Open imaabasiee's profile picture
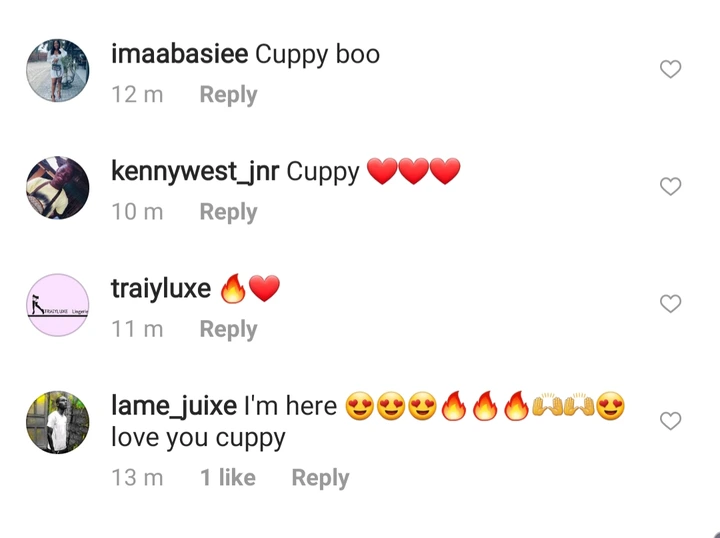Viewport: 720px width, 538px height. pyautogui.click(x=57, y=70)
